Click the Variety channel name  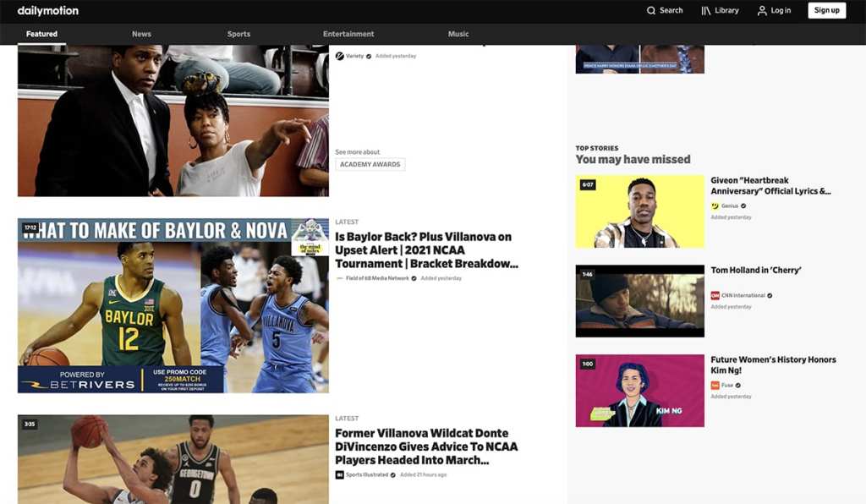(x=354, y=56)
